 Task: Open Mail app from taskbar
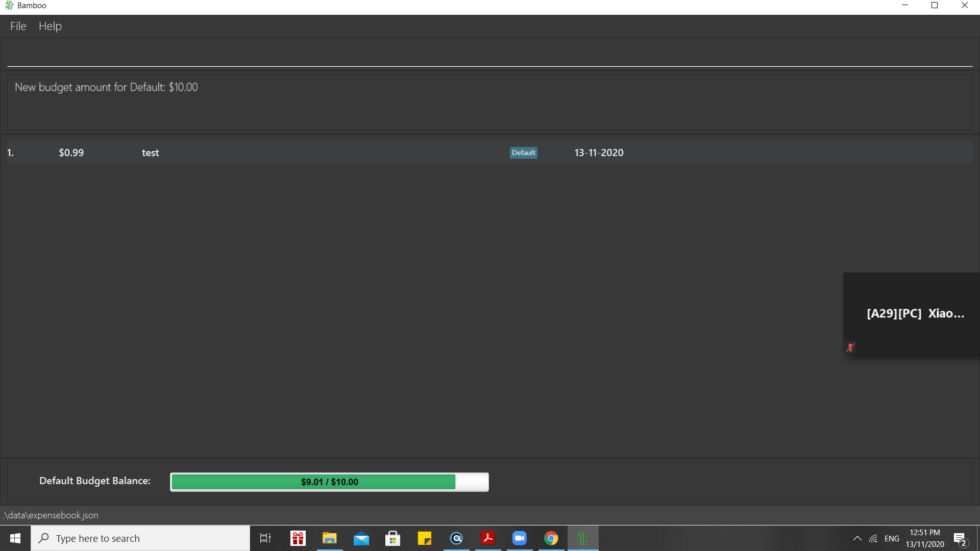click(x=361, y=538)
